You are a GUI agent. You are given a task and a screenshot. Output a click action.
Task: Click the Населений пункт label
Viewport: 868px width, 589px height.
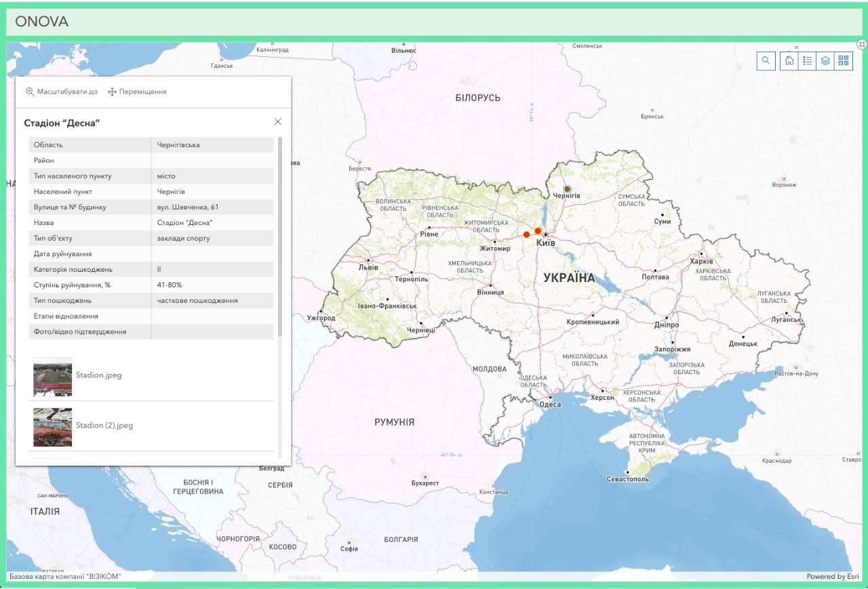click(x=62, y=192)
